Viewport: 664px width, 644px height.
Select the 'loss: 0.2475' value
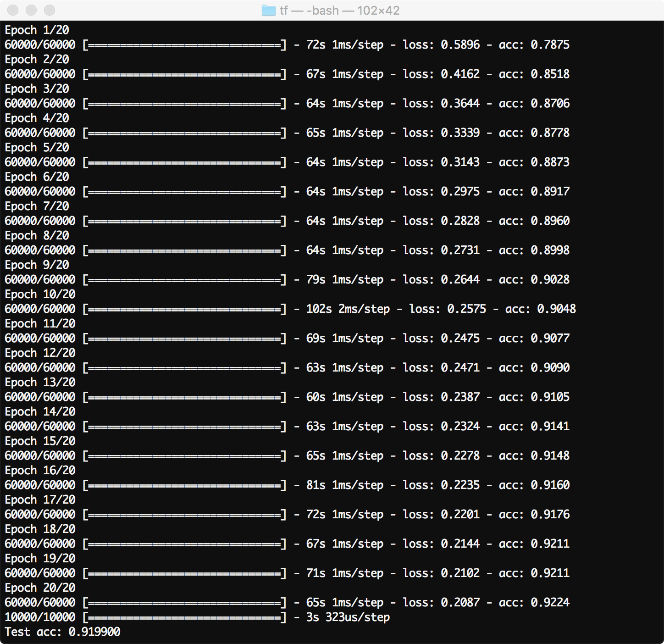click(x=441, y=339)
